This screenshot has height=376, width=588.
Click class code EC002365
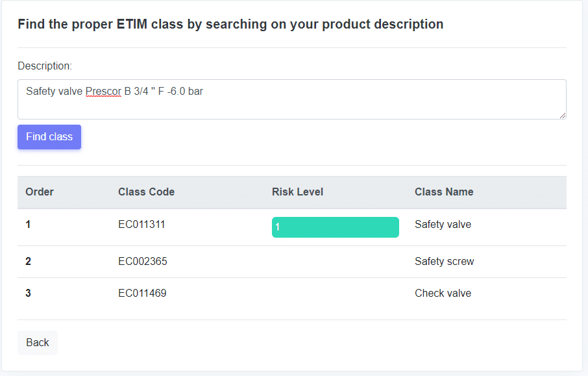[x=143, y=261]
